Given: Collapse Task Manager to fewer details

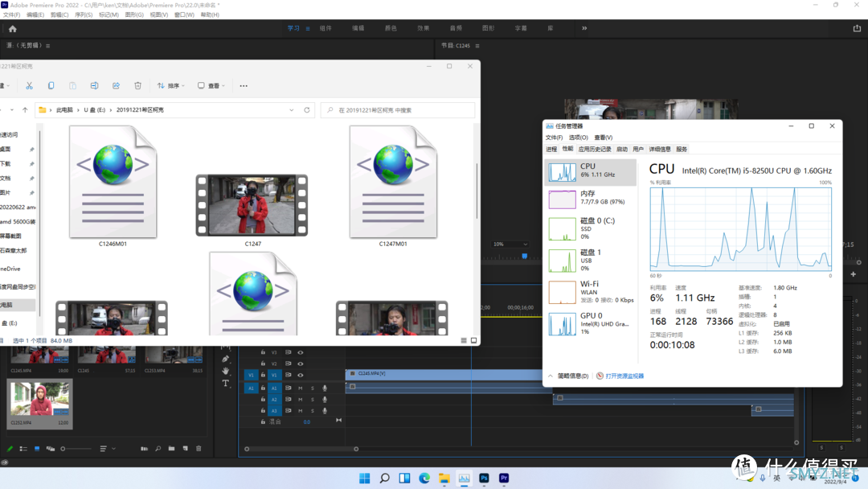Looking at the screenshot, I should (568, 376).
